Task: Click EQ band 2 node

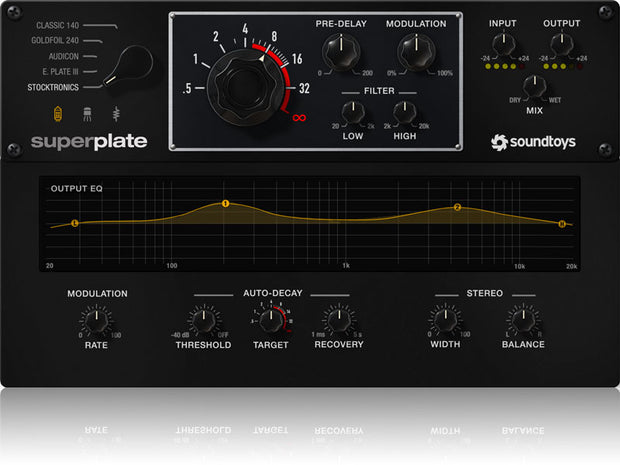Action: pyautogui.click(x=457, y=207)
